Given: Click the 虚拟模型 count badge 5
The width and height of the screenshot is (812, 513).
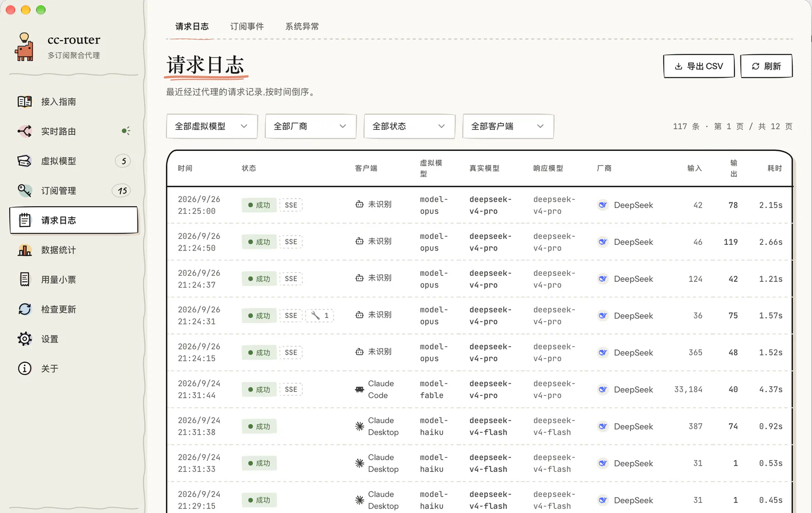Looking at the screenshot, I should coord(123,161).
